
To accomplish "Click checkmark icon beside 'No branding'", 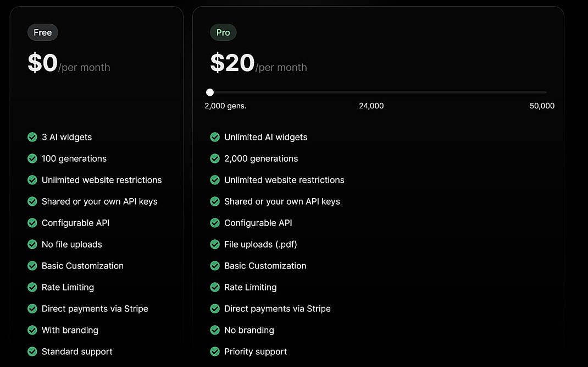I will pos(215,330).
